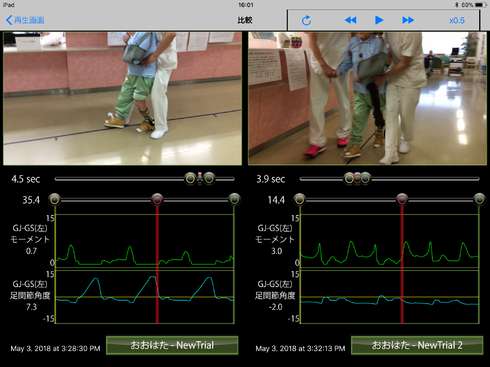Select green marker on right 3.9 sec slider

[x=365, y=179]
